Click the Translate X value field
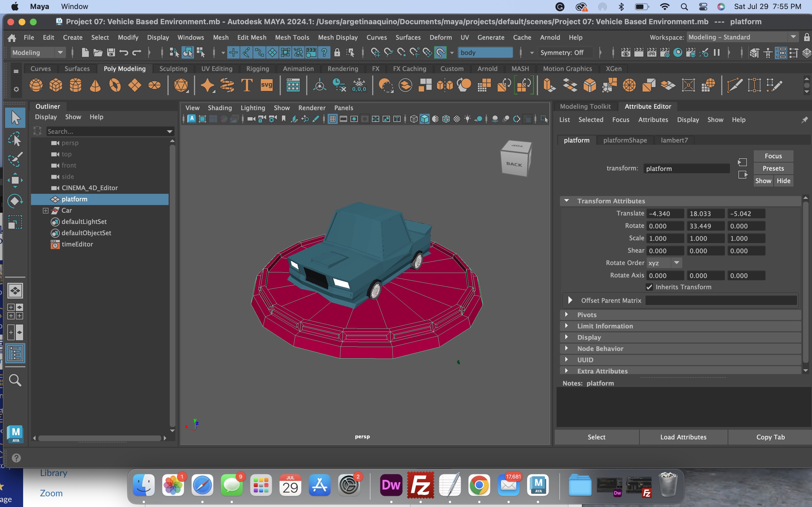The height and width of the screenshot is (507, 812). [665, 214]
